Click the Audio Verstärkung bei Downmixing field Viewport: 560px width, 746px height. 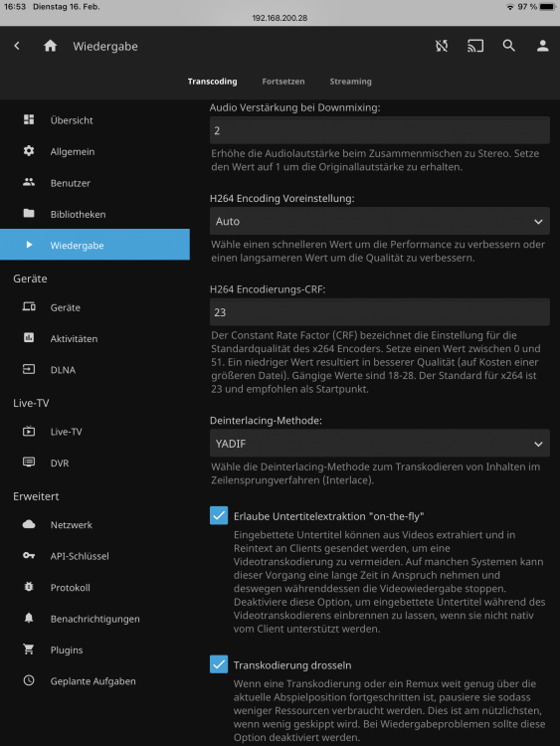point(380,130)
